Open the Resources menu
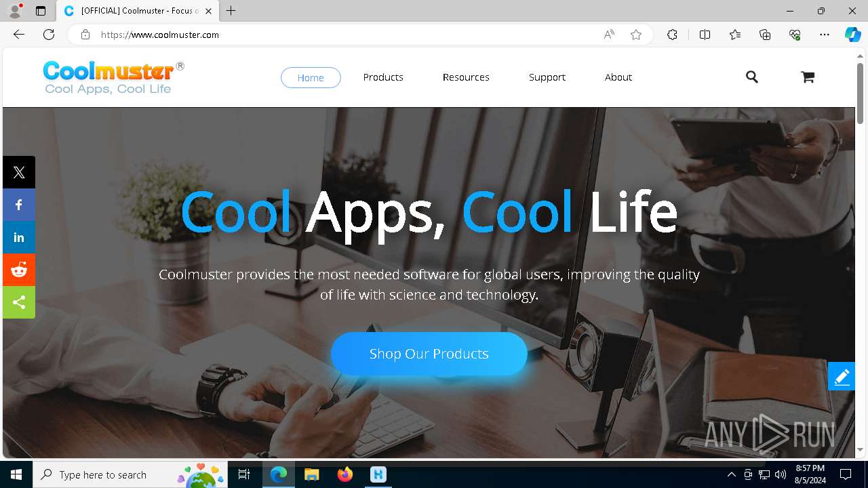The image size is (868, 488). [x=466, y=77]
